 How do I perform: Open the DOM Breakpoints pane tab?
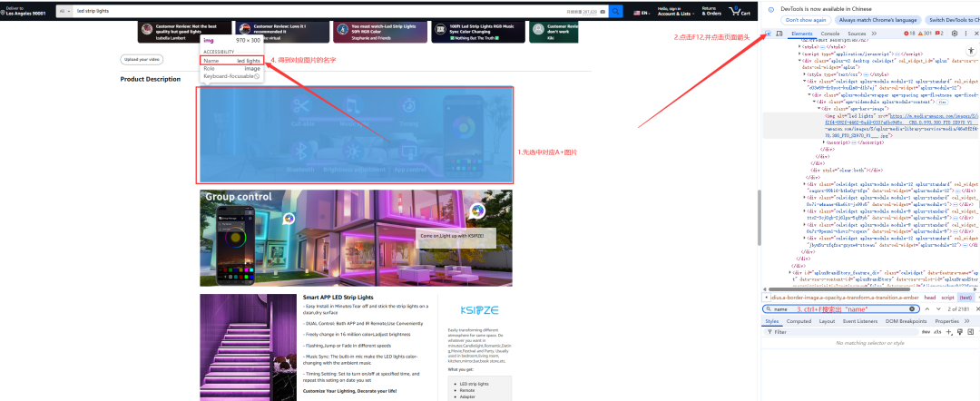tap(906, 321)
